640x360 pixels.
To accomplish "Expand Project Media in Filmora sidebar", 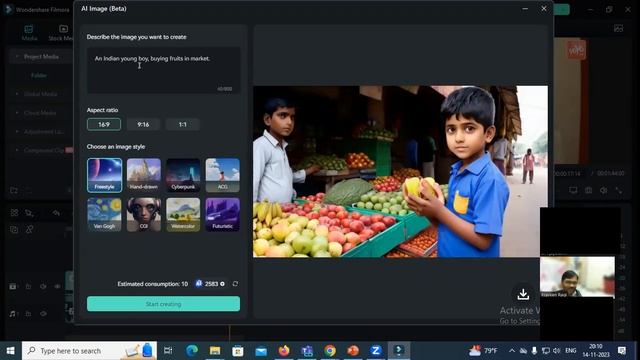I will pos(17,56).
